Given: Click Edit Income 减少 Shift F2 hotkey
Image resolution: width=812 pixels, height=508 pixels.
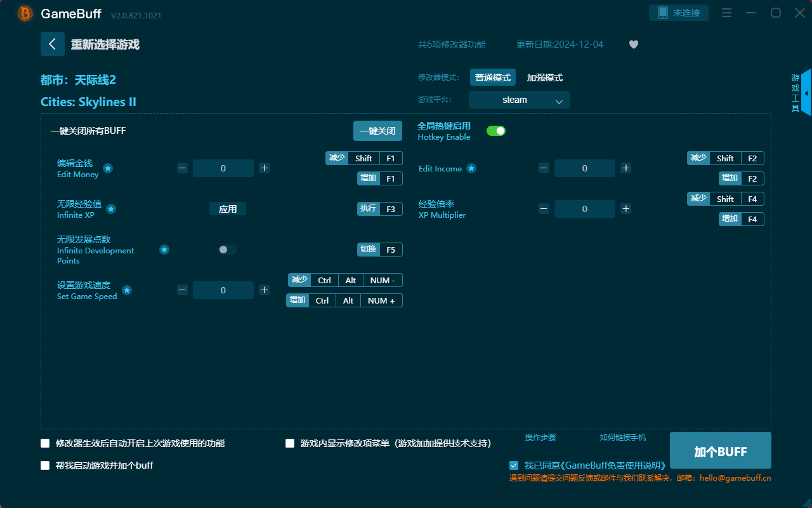Looking at the screenshot, I should point(726,158).
